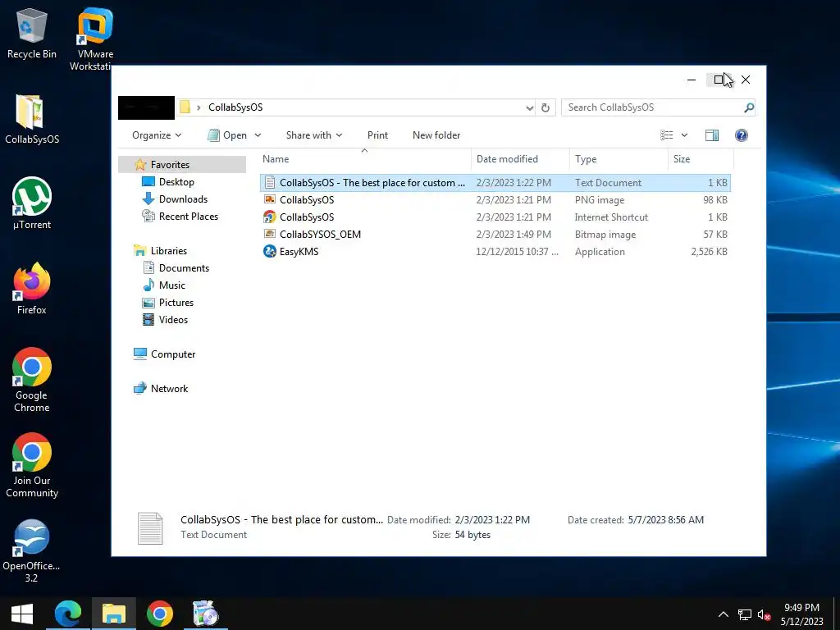Click Print in the toolbar
The width and height of the screenshot is (840, 630).
[377, 135]
